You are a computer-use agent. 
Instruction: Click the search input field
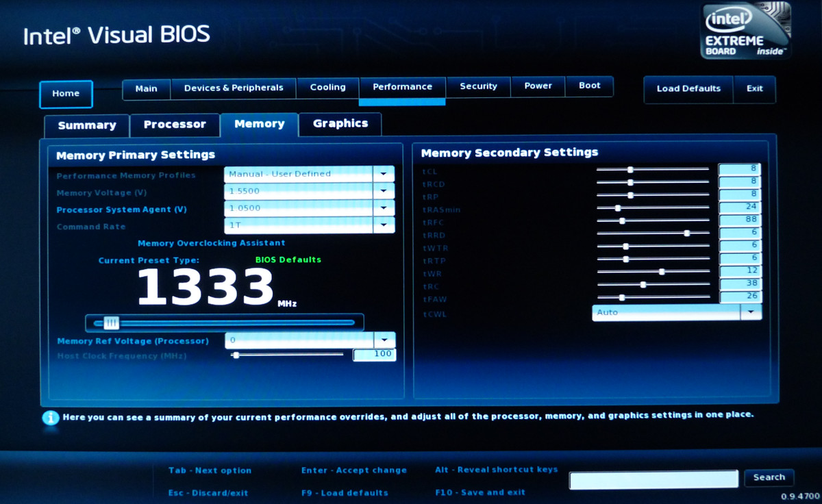click(x=653, y=479)
